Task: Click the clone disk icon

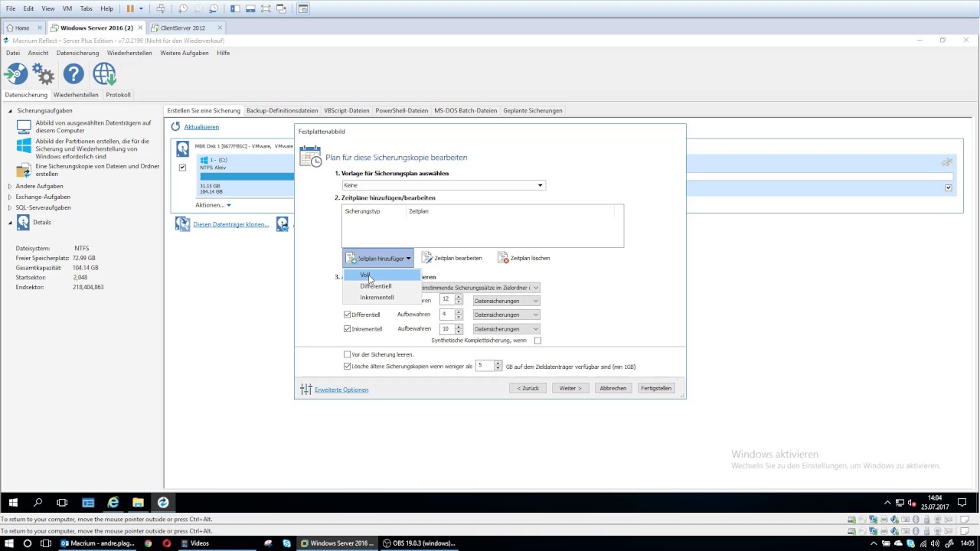Action: (x=182, y=223)
